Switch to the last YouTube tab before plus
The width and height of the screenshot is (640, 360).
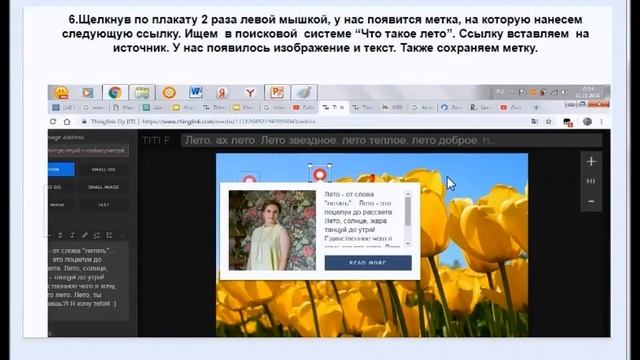click(x=512, y=107)
